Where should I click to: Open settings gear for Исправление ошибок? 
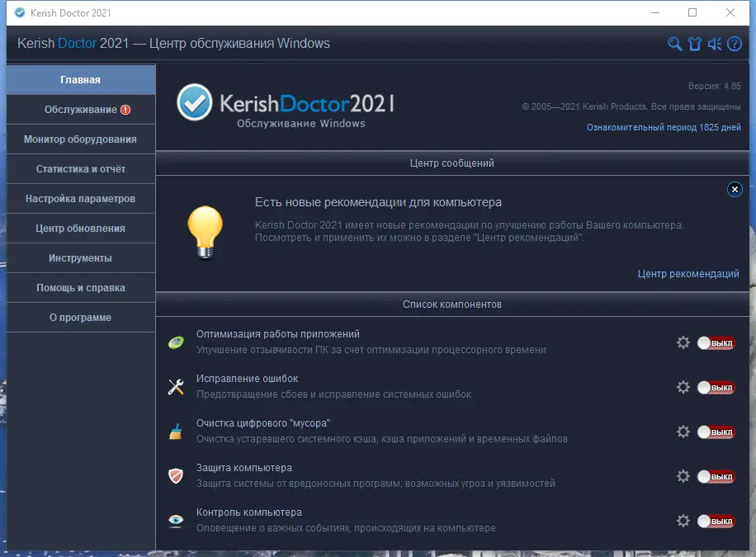coord(683,386)
